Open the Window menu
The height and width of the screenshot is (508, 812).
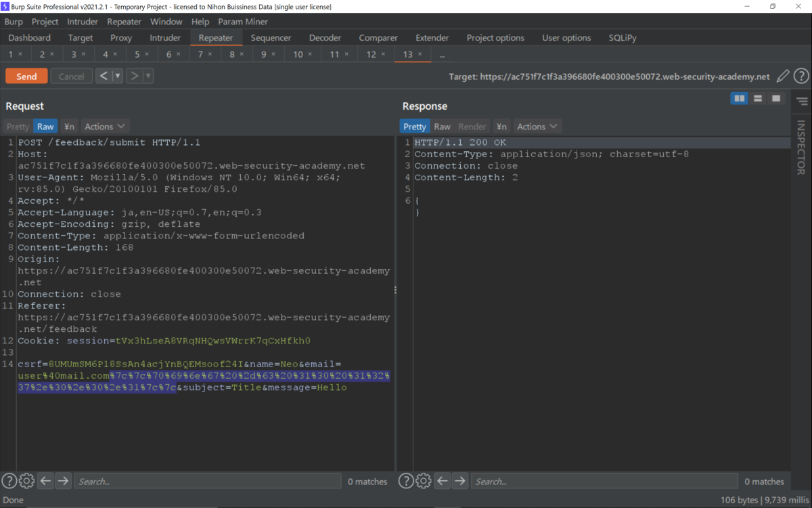pos(166,22)
